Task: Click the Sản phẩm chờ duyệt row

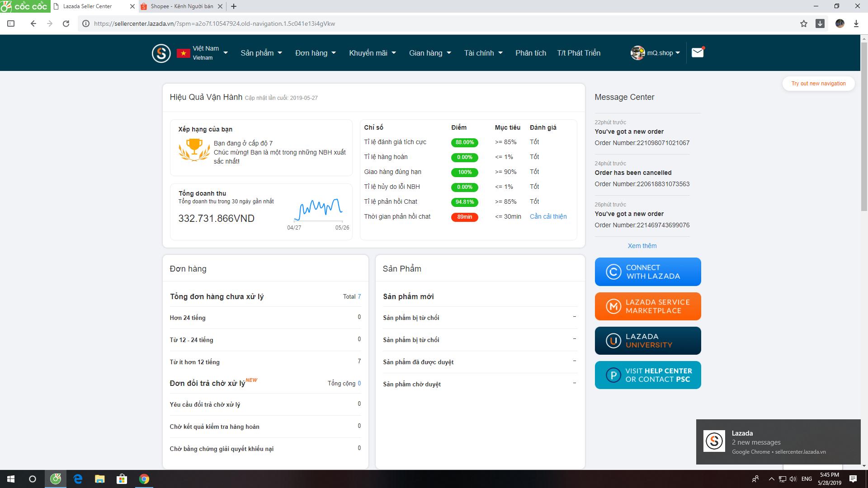Action: click(x=480, y=384)
